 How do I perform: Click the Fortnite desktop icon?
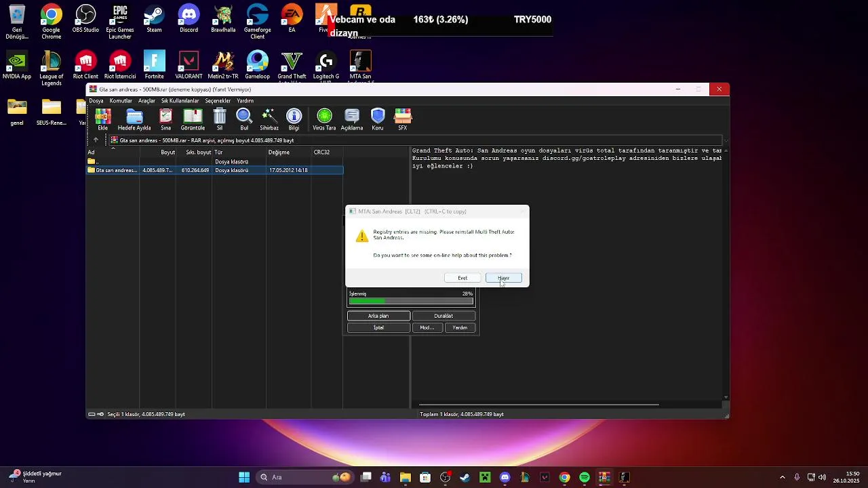(154, 65)
